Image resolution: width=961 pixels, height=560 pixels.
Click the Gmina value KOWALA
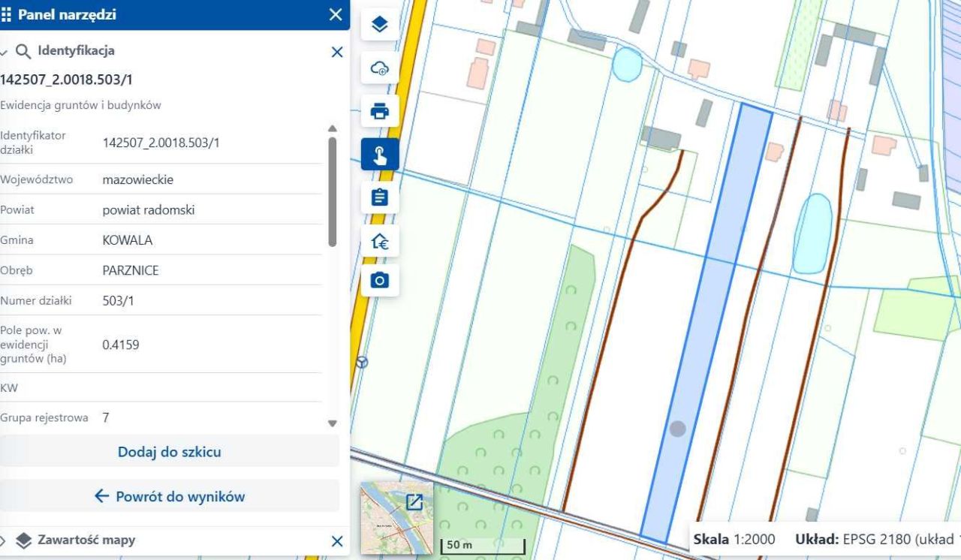coord(128,240)
